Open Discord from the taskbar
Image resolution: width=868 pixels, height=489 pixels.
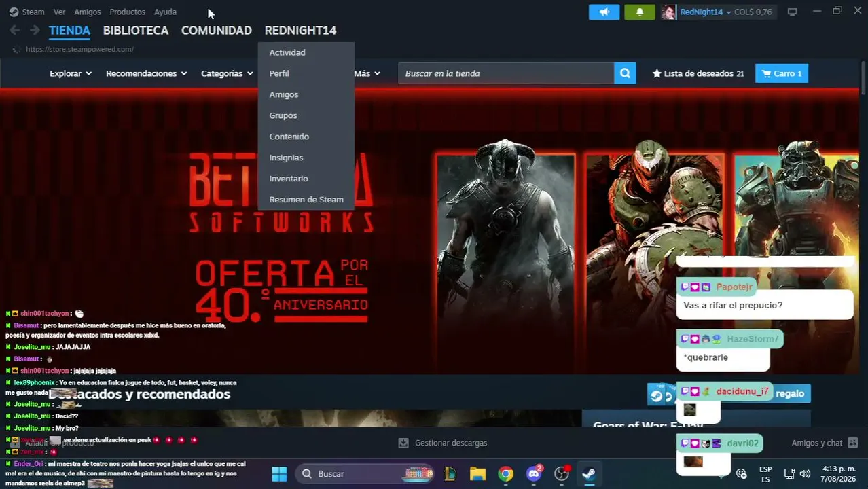coord(534,473)
